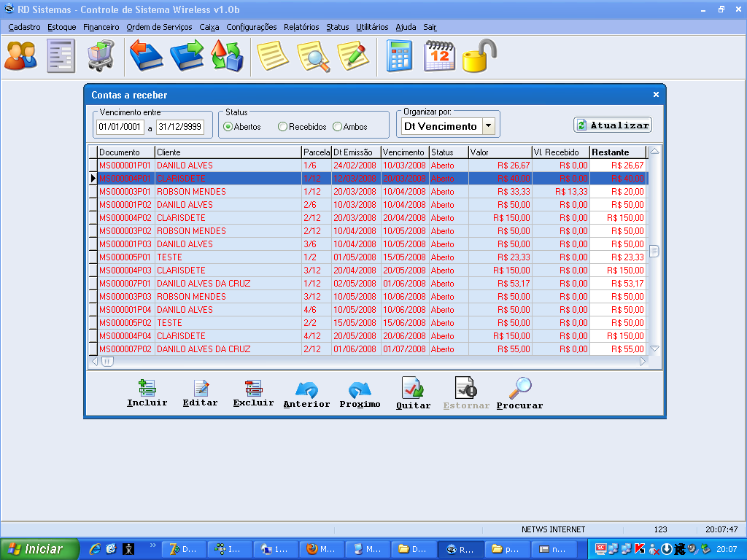This screenshot has width=747, height=560.
Task: Click the Valor column header
Action: pyautogui.click(x=500, y=152)
